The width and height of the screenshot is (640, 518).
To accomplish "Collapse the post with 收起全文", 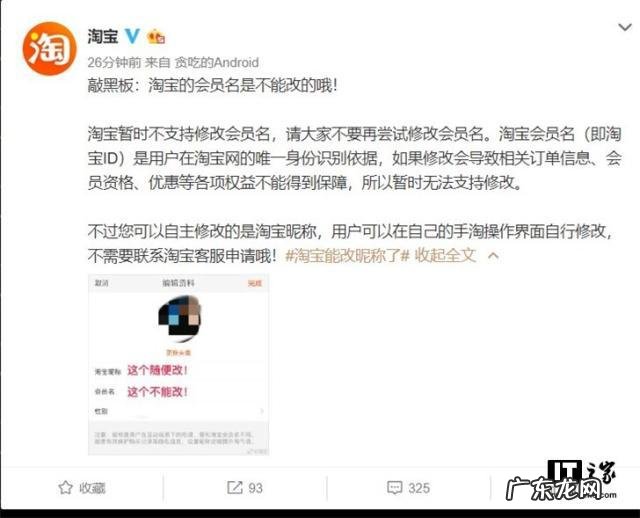I will (445, 256).
